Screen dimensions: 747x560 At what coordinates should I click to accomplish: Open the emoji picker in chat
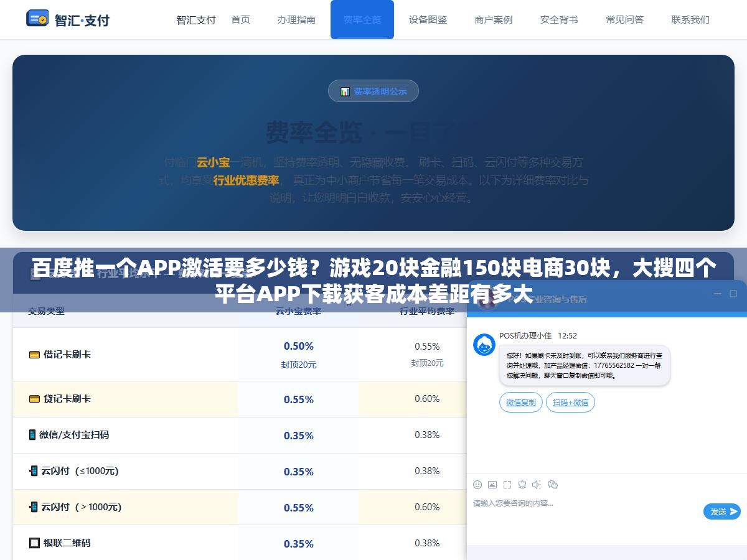pyautogui.click(x=477, y=485)
